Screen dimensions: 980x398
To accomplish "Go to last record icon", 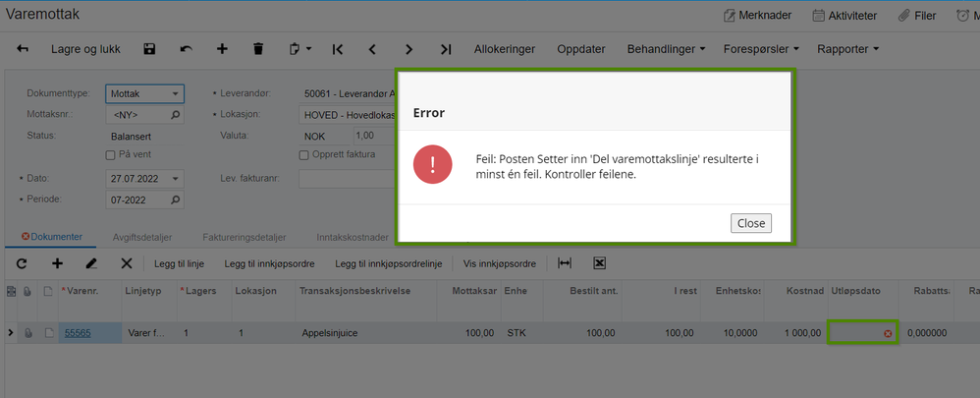I will [x=446, y=49].
